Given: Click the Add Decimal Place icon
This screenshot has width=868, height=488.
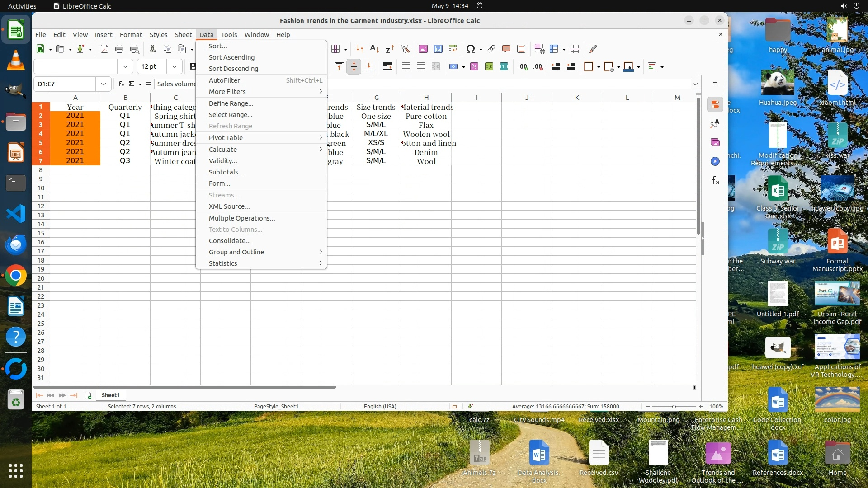Looking at the screenshot, I should tap(523, 67).
